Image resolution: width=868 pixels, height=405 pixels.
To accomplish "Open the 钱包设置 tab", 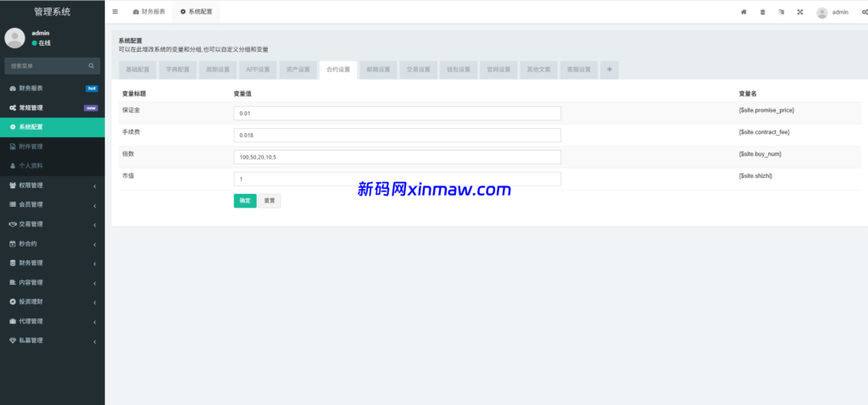I will coord(459,69).
